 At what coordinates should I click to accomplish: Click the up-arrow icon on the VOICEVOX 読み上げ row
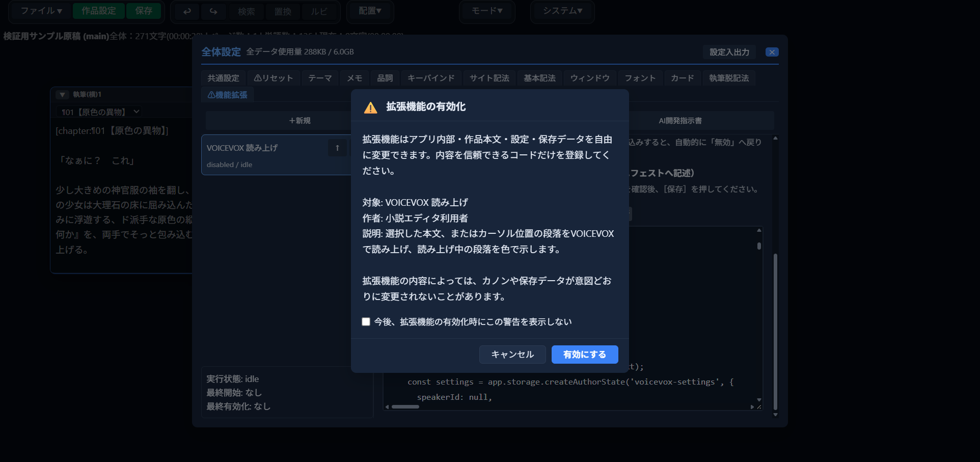337,148
